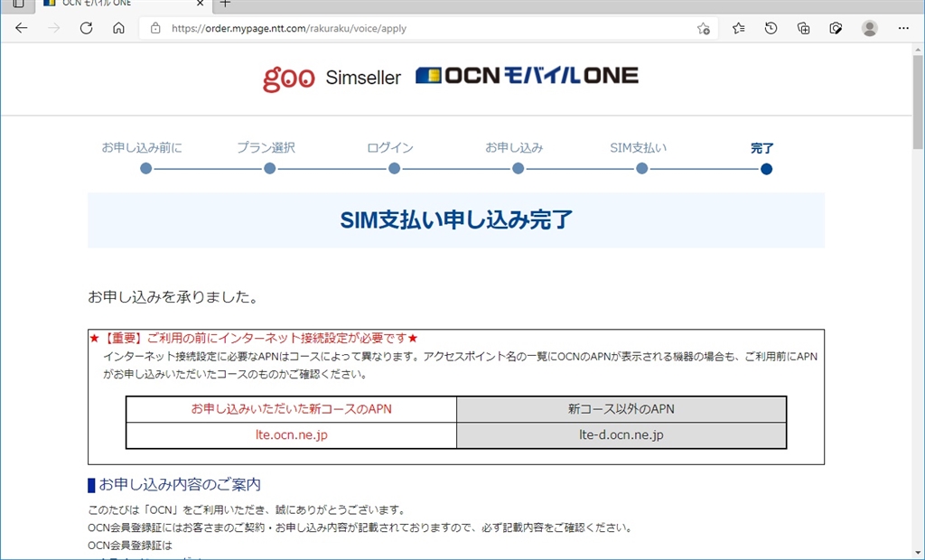925x560 pixels.
Task: Open Settings and more ellipsis menu
Action: click(x=903, y=28)
